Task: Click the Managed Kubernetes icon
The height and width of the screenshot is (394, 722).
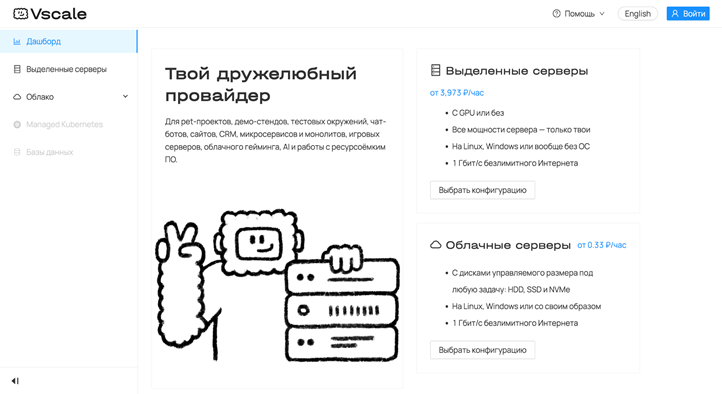Action: point(17,124)
